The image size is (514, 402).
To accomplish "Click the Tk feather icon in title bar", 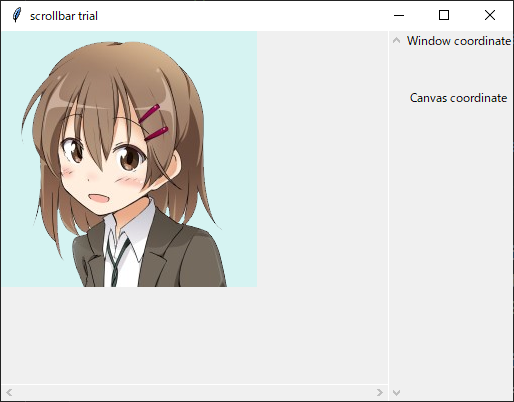I will click(17, 15).
